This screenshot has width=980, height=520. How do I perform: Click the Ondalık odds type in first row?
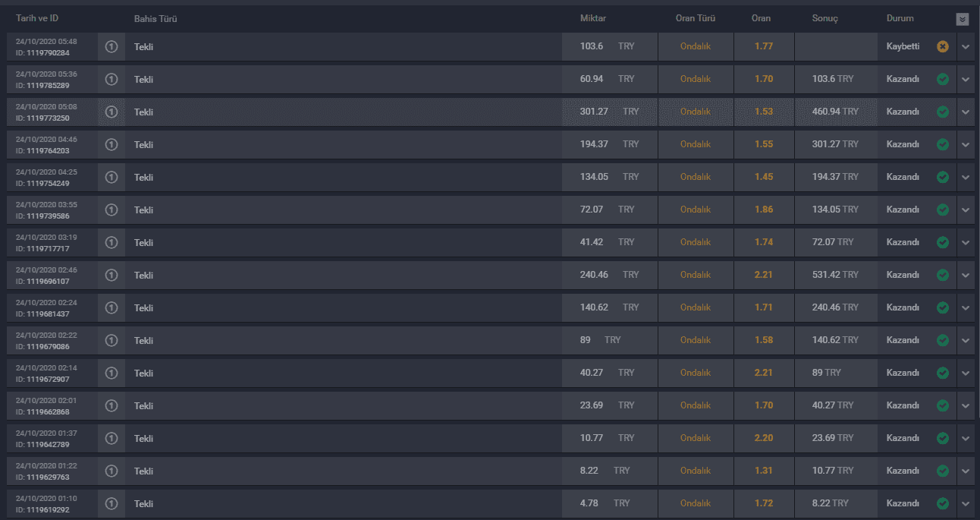pyautogui.click(x=696, y=46)
